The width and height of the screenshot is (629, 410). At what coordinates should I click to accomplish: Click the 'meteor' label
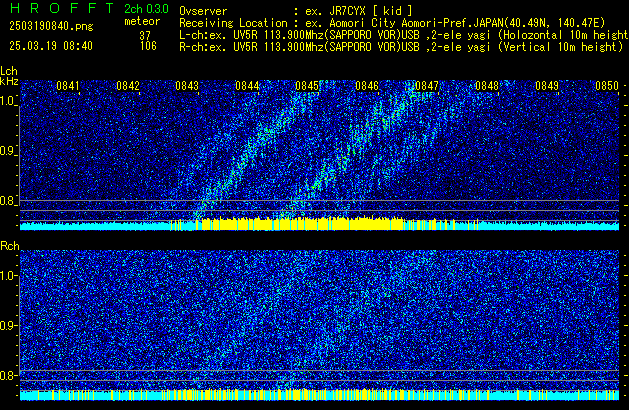[x=142, y=21]
